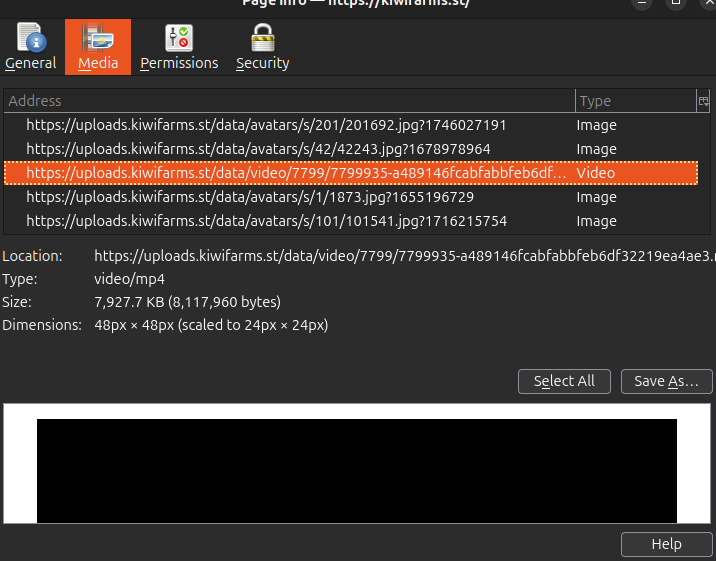Image resolution: width=716 pixels, height=561 pixels.
Task: Click the Save As… button
Action: click(666, 381)
